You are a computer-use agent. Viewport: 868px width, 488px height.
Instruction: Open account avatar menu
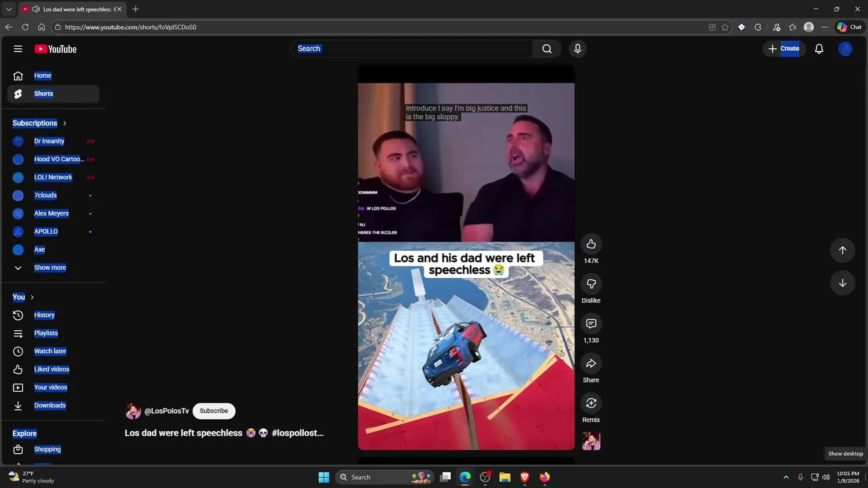[x=845, y=49]
